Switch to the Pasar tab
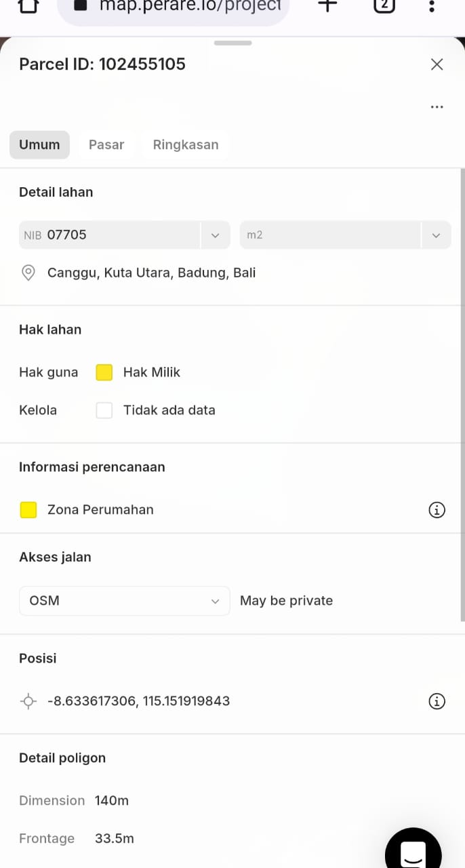Viewport: 465px width, 868px height. (106, 145)
